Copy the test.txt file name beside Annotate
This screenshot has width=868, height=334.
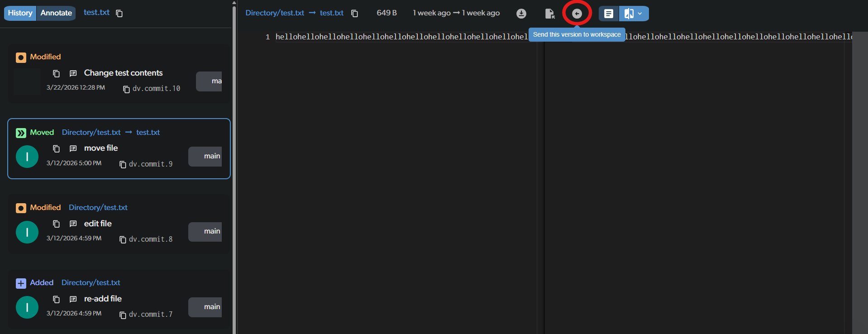coord(119,14)
